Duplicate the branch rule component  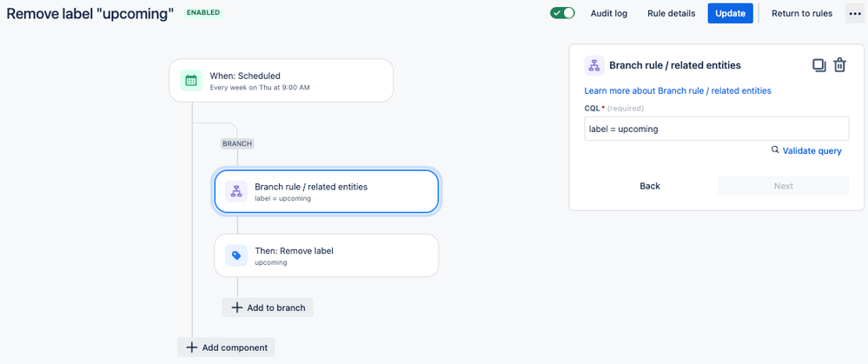(819, 65)
